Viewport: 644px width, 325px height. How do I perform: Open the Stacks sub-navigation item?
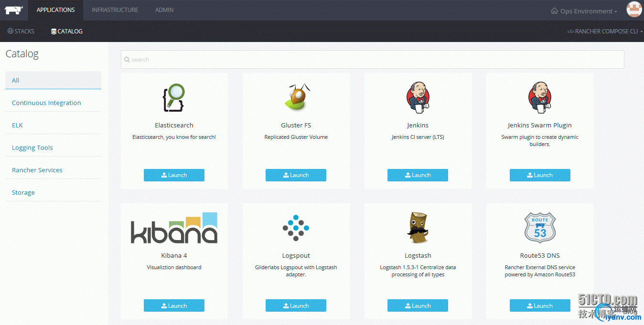[x=21, y=31]
